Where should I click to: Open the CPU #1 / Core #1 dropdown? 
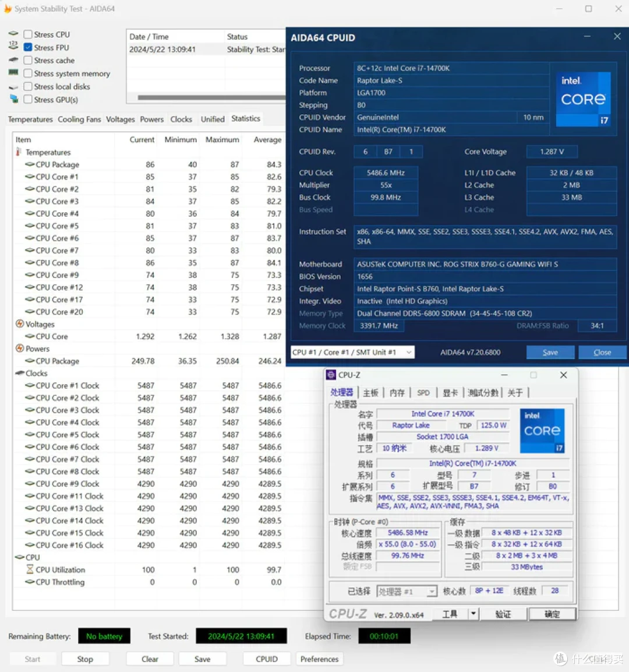coord(352,352)
